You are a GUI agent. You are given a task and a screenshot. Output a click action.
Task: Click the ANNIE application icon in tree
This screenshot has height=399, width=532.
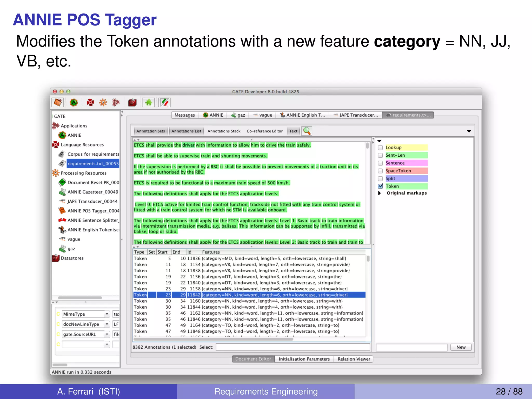point(62,135)
